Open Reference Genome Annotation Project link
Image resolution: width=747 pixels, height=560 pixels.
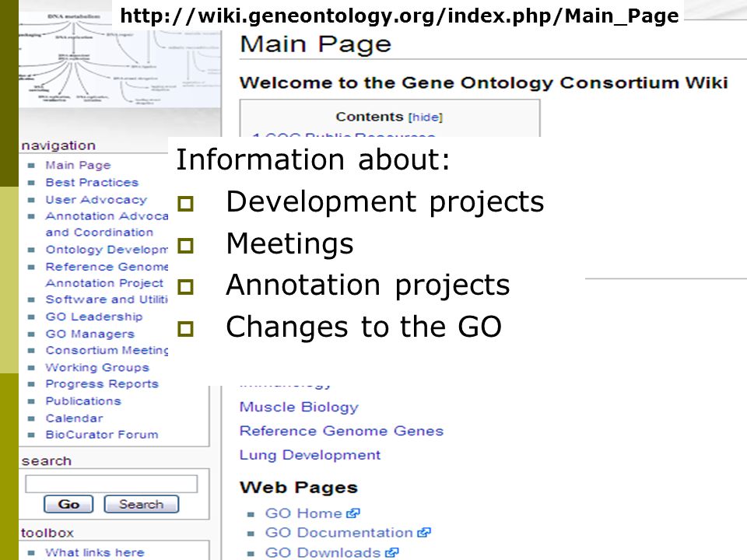(x=107, y=275)
